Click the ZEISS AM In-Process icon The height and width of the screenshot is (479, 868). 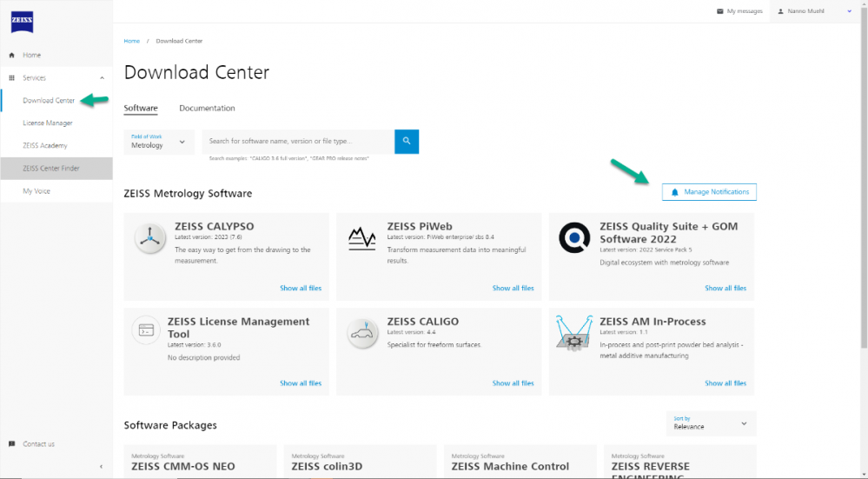click(x=574, y=332)
